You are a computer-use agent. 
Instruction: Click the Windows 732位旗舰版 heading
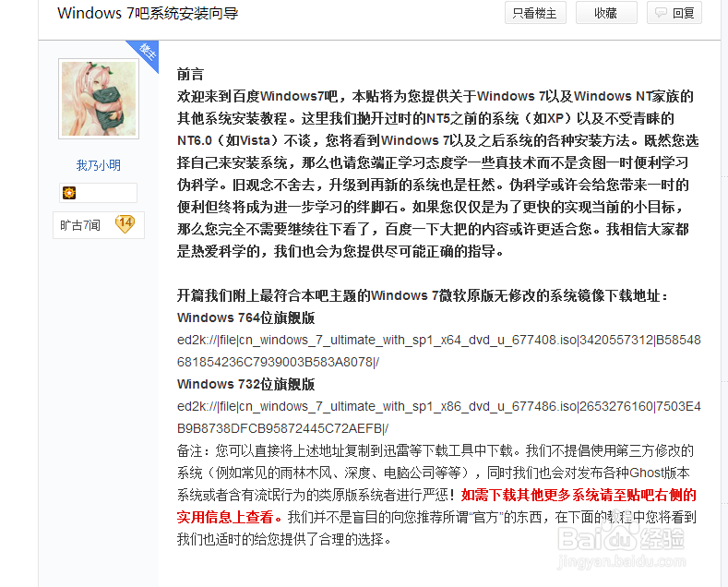click(246, 384)
